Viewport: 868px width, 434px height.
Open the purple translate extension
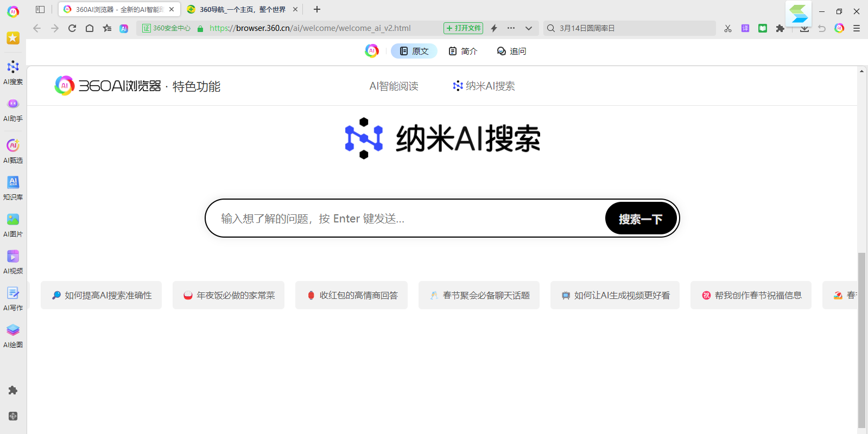745,28
